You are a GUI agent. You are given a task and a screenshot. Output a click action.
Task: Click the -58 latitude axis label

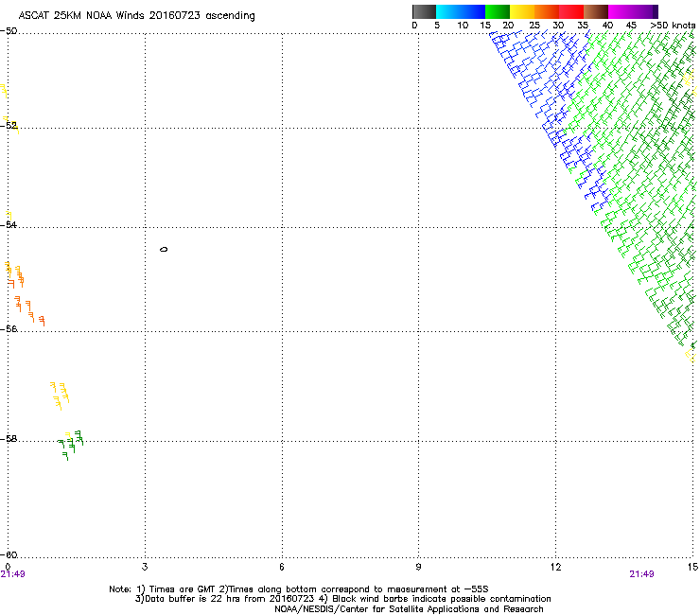click(x=9, y=439)
